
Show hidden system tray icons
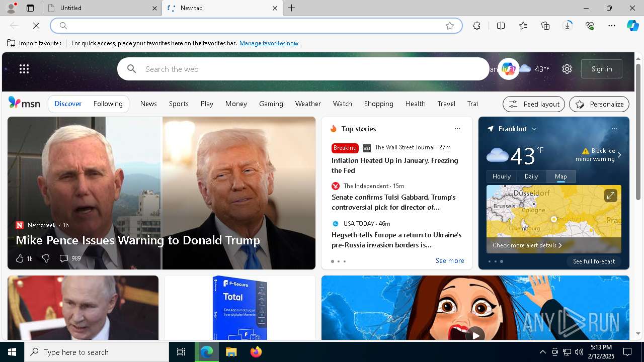click(x=542, y=352)
